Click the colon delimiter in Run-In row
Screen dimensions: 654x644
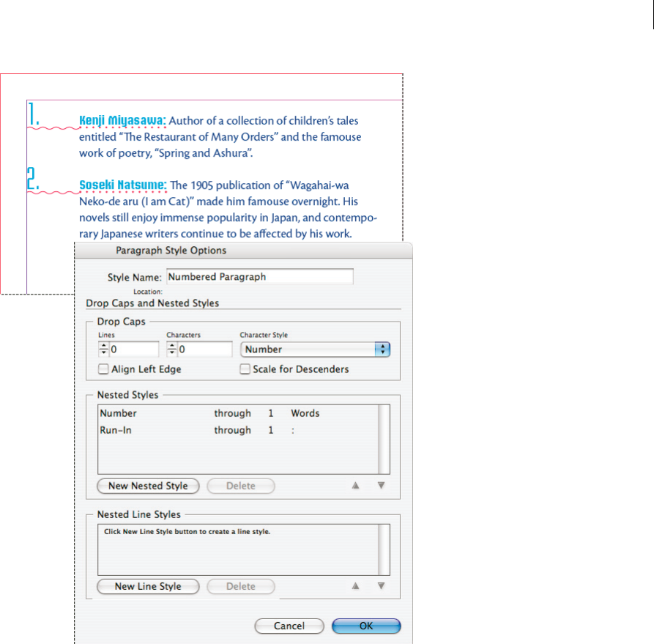click(x=293, y=431)
